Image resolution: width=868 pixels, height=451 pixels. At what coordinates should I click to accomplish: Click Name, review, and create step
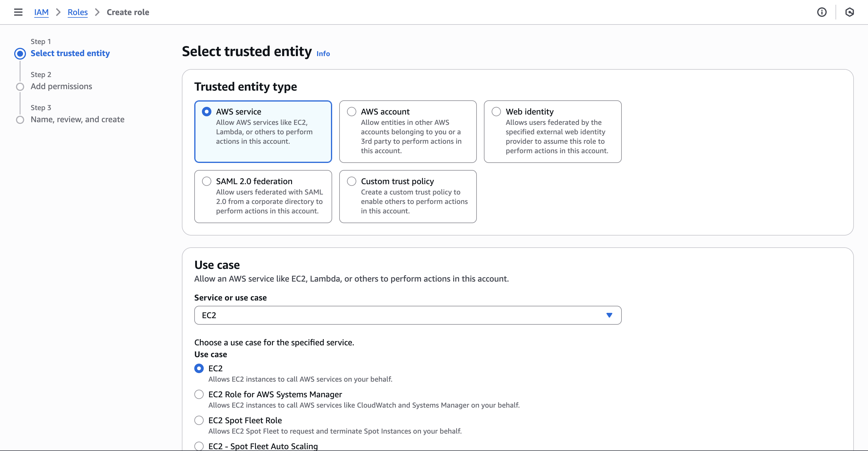pyautogui.click(x=77, y=119)
